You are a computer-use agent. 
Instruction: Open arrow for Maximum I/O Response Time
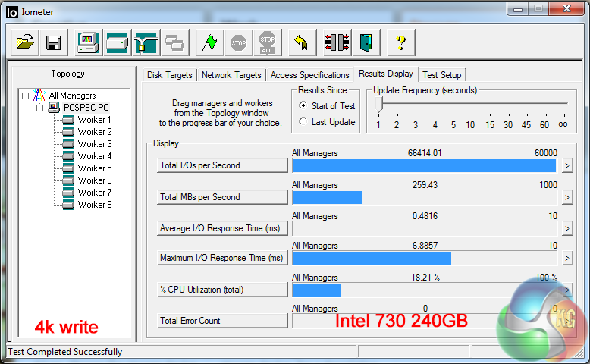567,259
